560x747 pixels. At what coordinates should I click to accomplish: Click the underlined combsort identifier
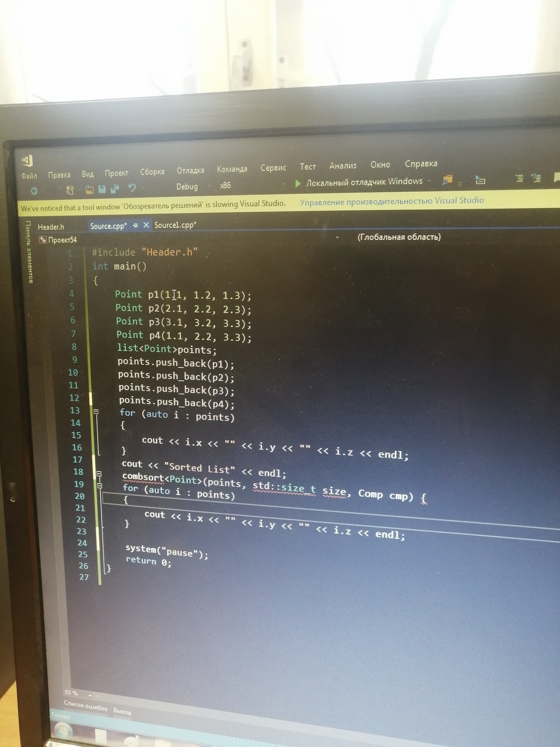pos(143,477)
